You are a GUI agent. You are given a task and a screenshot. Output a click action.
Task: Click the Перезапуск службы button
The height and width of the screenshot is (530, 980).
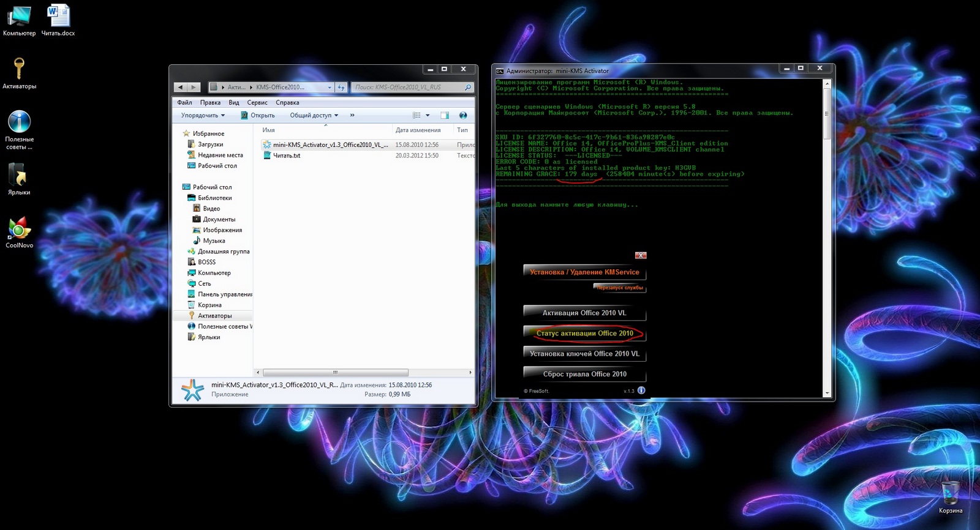(620, 288)
